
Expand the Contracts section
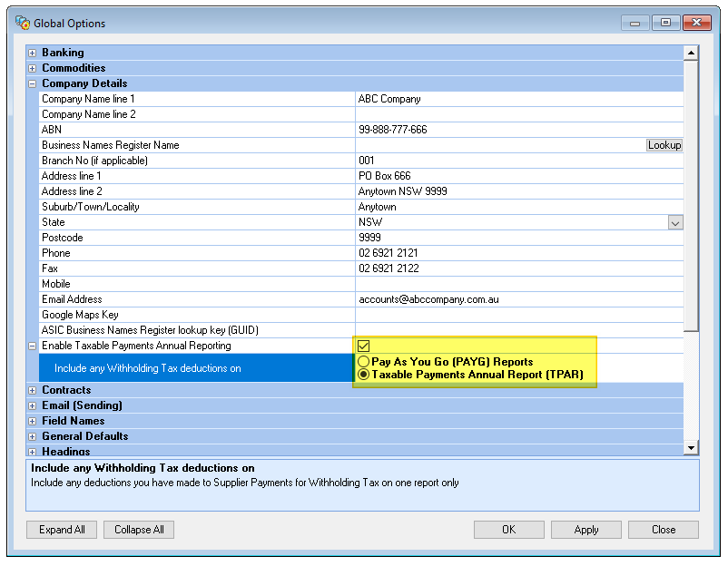33,391
